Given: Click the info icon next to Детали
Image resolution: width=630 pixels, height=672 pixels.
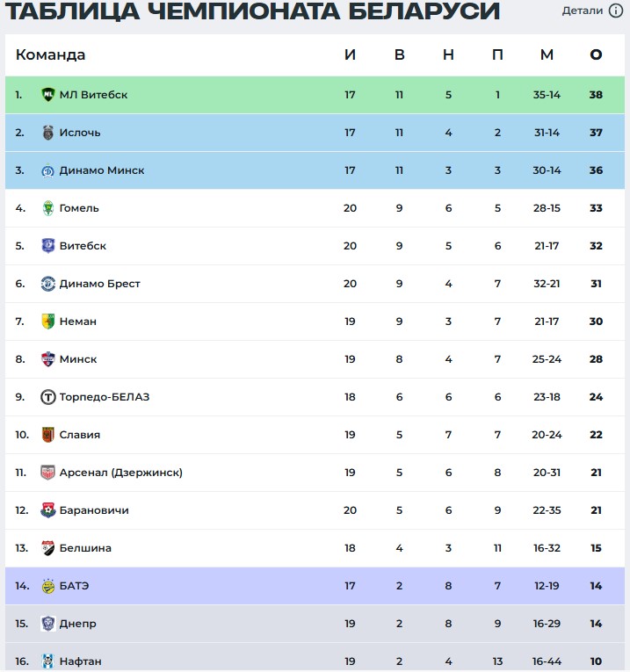Looking at the screenshot, I should coord(616,11).
